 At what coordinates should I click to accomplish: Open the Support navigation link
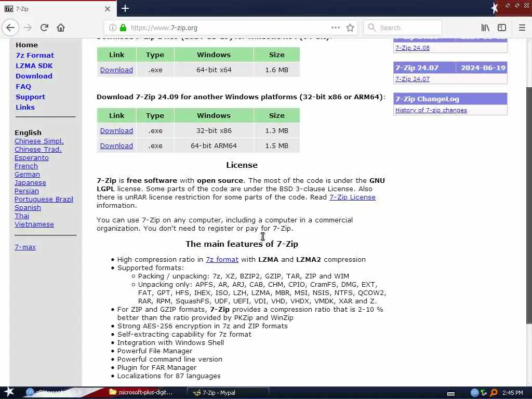click(30, 97)
